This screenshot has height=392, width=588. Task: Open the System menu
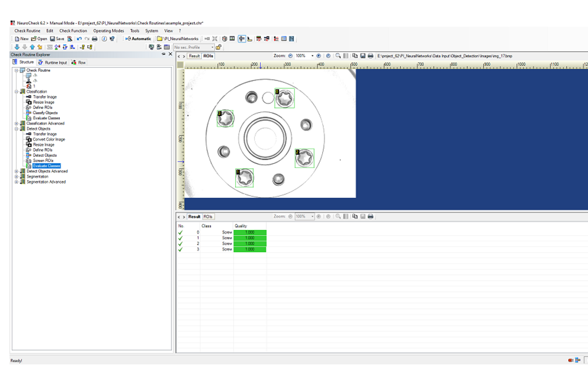151,30
